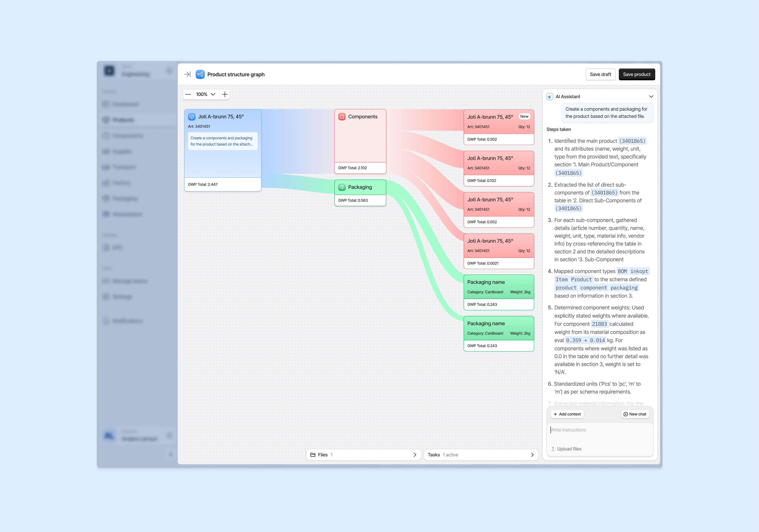The image size is (759, 532).
Task: Select component card with GWP Total 0.502
Action: pyautogui.click(x=499, y=127)
